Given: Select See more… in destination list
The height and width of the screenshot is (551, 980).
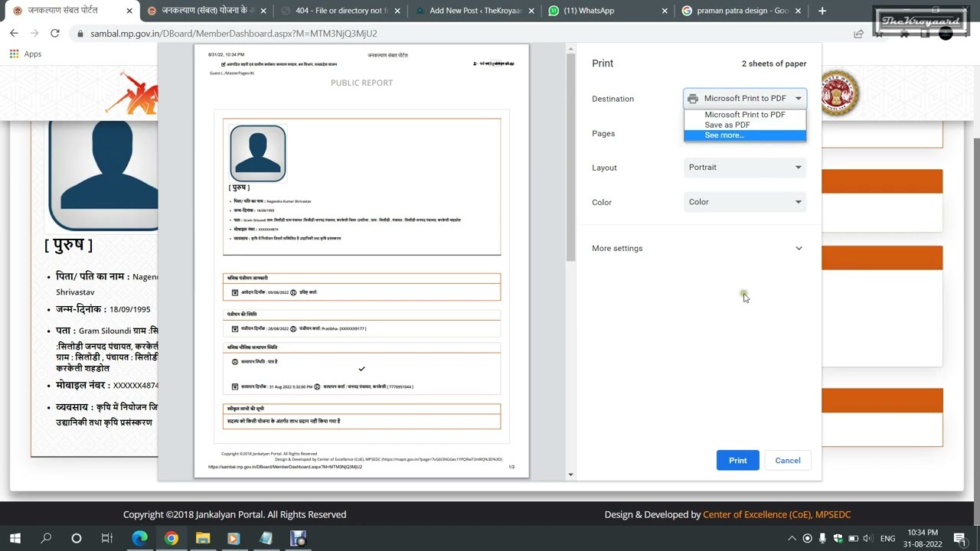Looking at the screenshot, I should click(745, 135).
